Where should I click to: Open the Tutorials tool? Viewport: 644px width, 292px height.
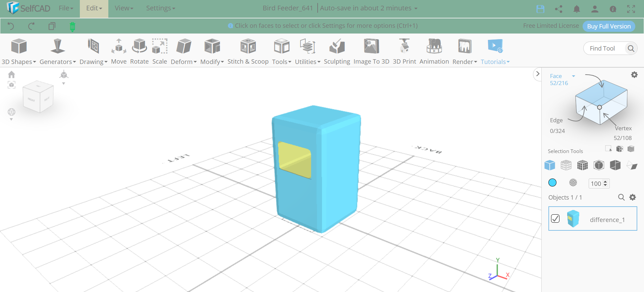[495, 46]
